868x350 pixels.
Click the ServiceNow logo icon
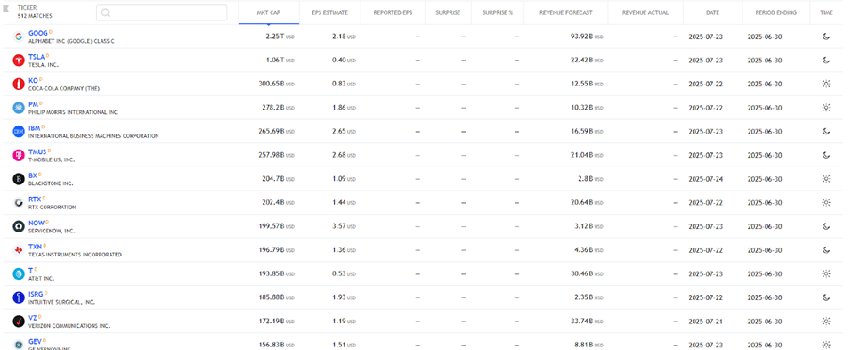coord(19,226)
